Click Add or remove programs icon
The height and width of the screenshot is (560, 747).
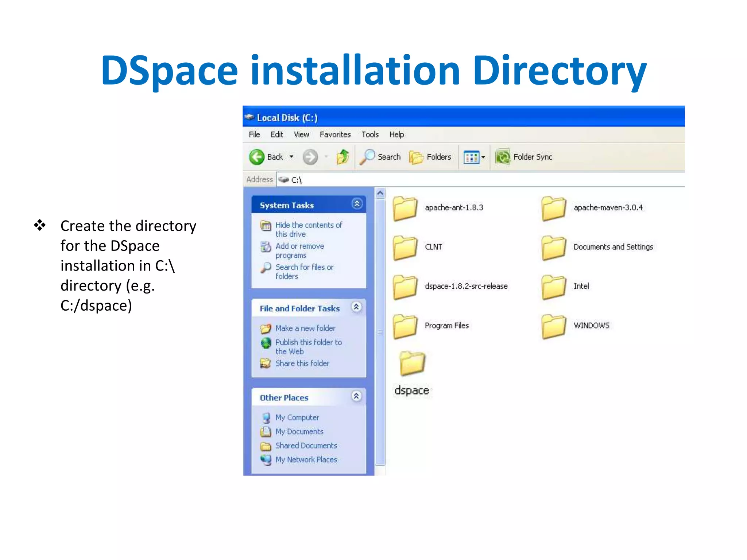coord(266,247)
